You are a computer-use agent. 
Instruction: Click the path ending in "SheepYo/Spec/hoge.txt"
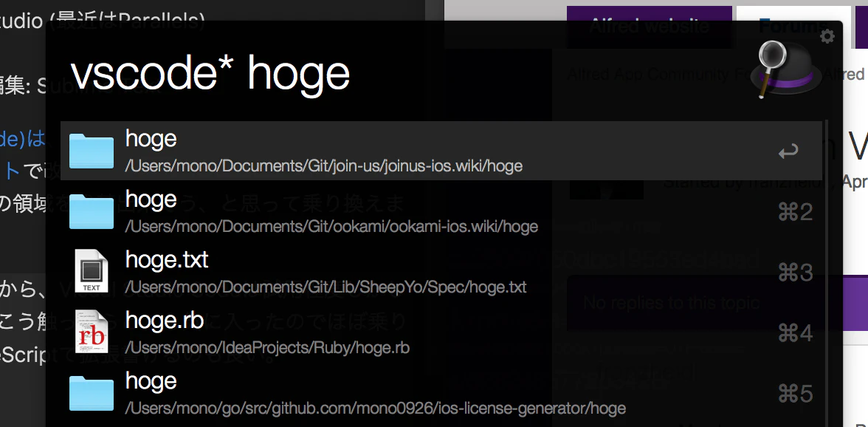pos(325,287)
